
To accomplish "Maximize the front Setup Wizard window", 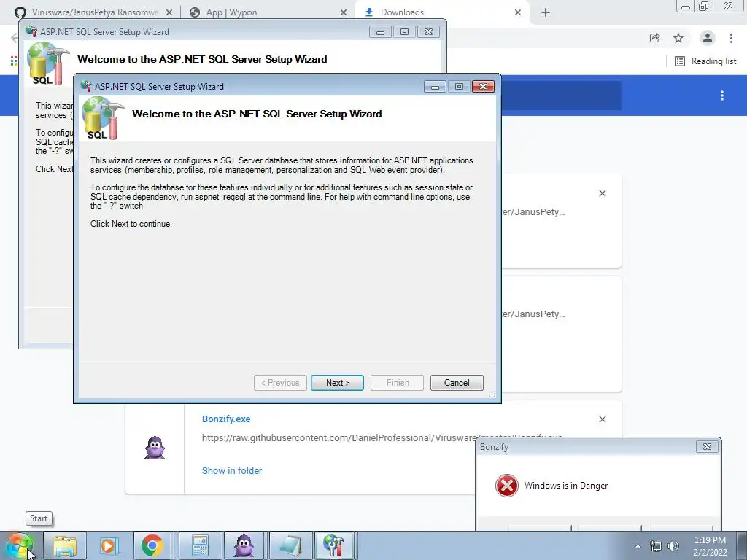I will pos(459,87).
